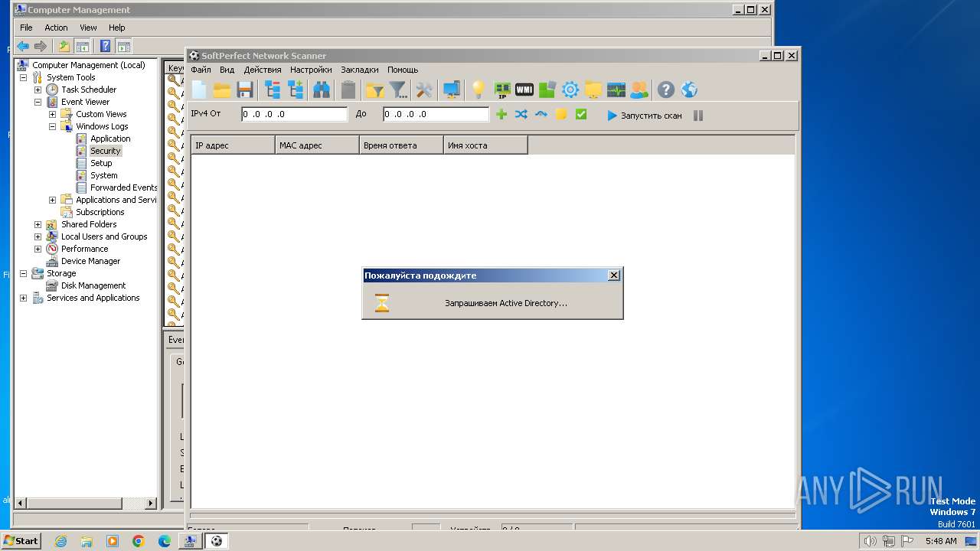This screenshot has height=551, width=980.
Task: Open the Вид menu
Action: click(x=227, y=70)
